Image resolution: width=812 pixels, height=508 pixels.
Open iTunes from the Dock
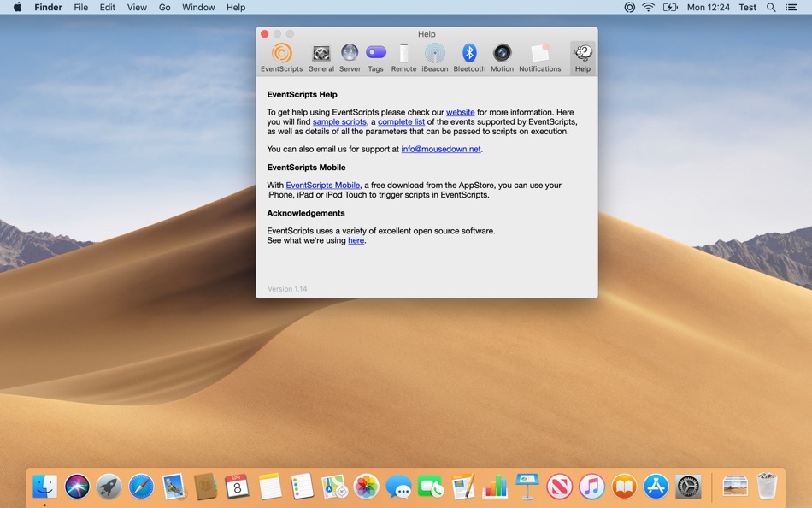591,487
